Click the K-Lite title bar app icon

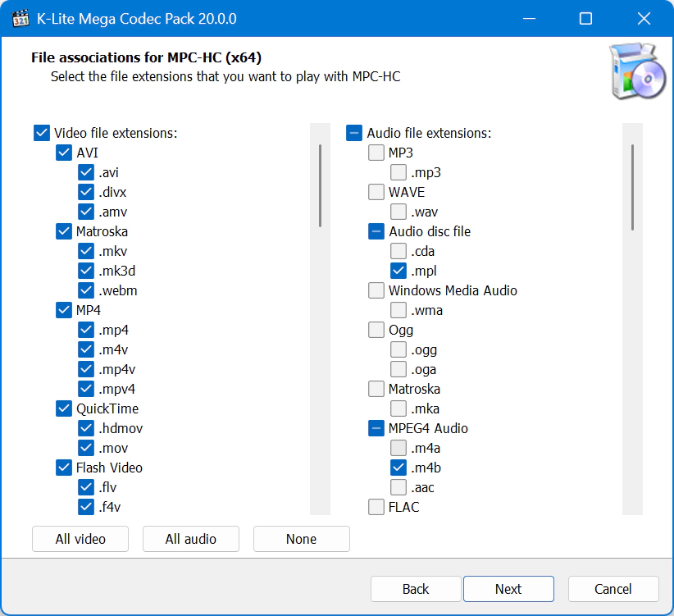point(20,19)
